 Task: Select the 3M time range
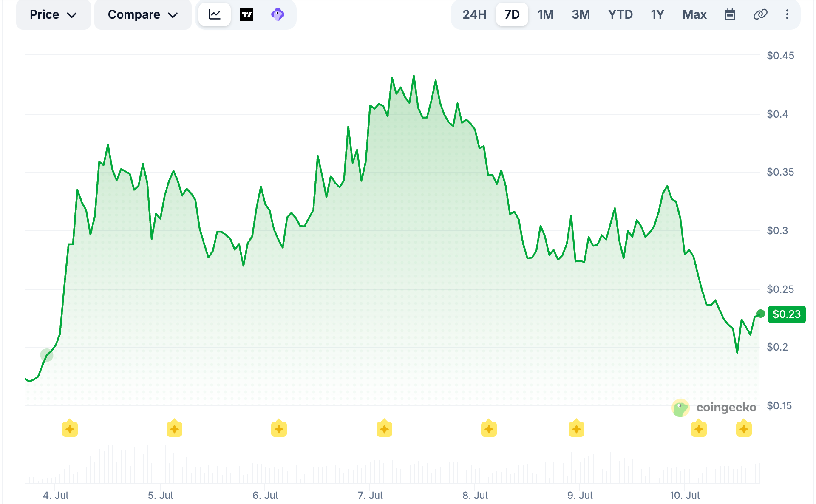pos(581,15)
